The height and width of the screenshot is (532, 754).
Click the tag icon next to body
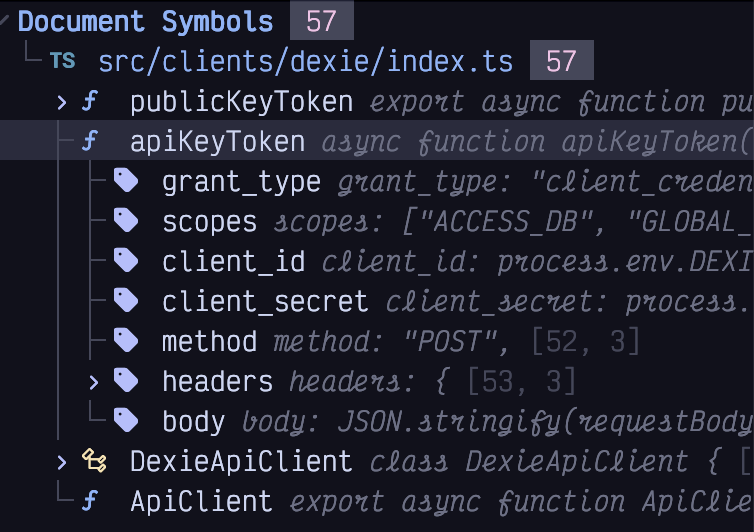[126, 420]
